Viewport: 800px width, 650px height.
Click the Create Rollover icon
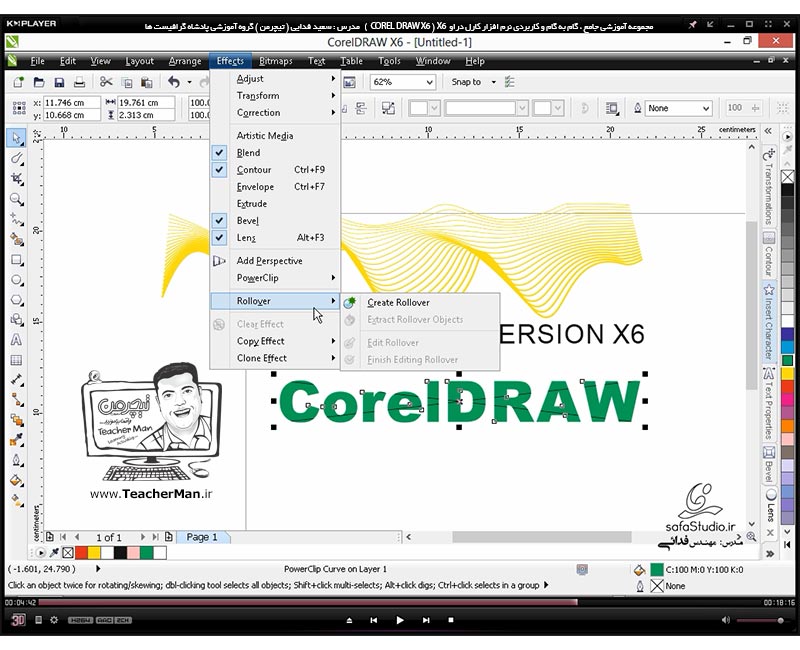tap(350, 303)
